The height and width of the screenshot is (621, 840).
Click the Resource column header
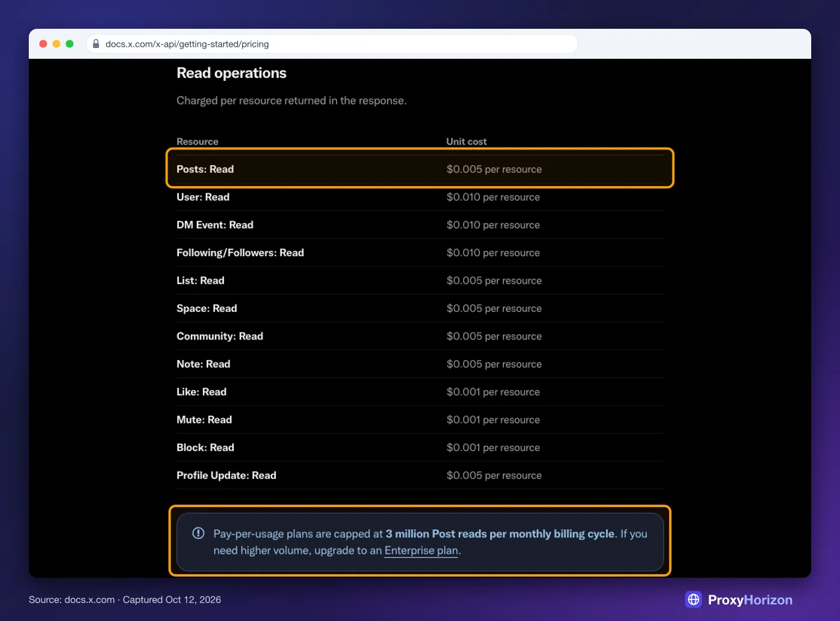pos(197,142)
